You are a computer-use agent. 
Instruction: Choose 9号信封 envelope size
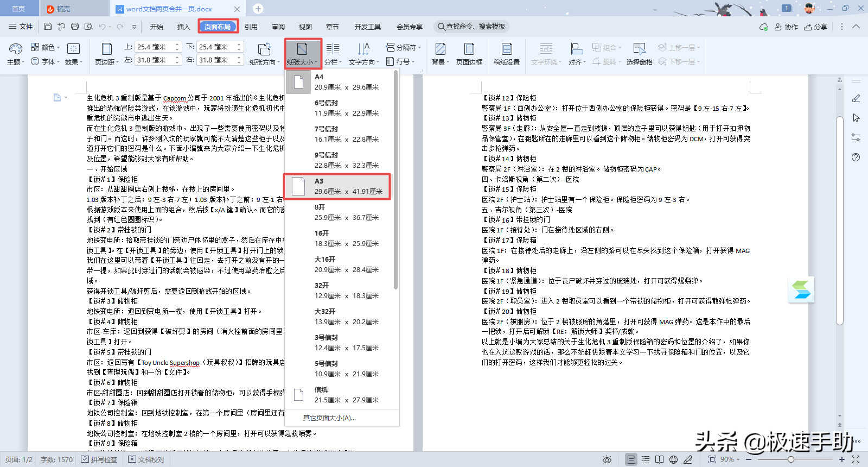point(340,160)
